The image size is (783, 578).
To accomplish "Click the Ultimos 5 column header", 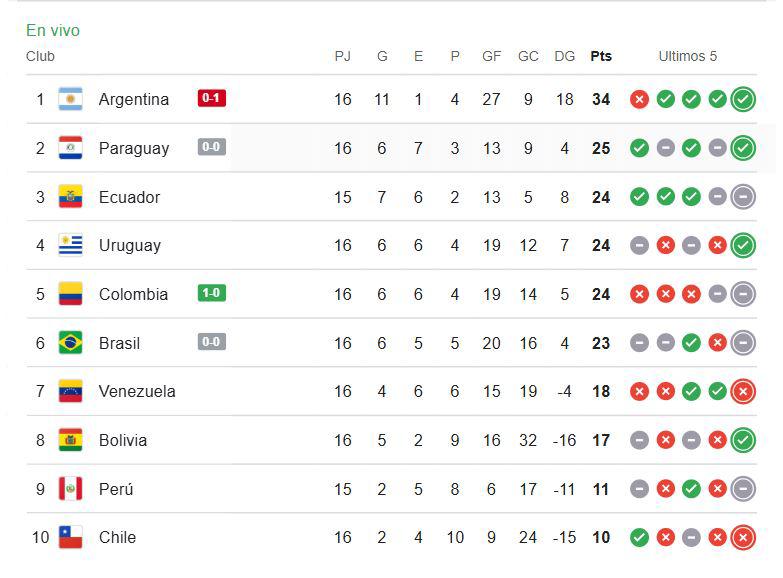I will 687,56.
